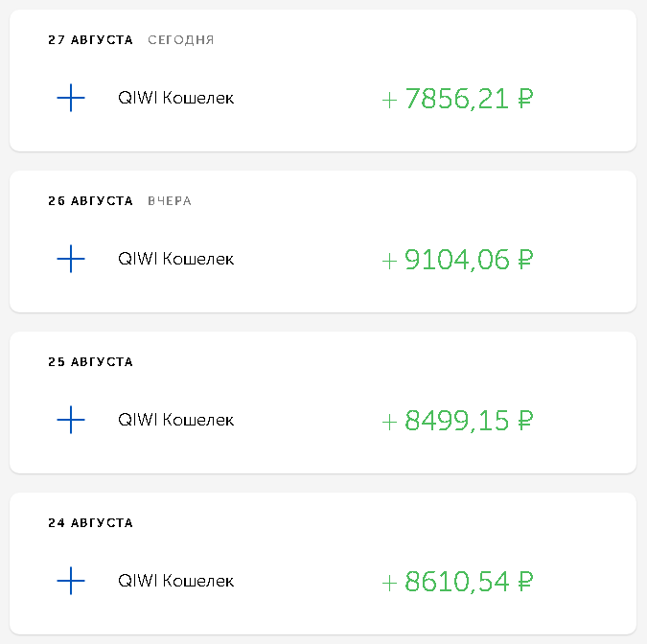Click the 27 АВГУСТА date header
This screenshot has width=647, height=644.
pos(90,40)
